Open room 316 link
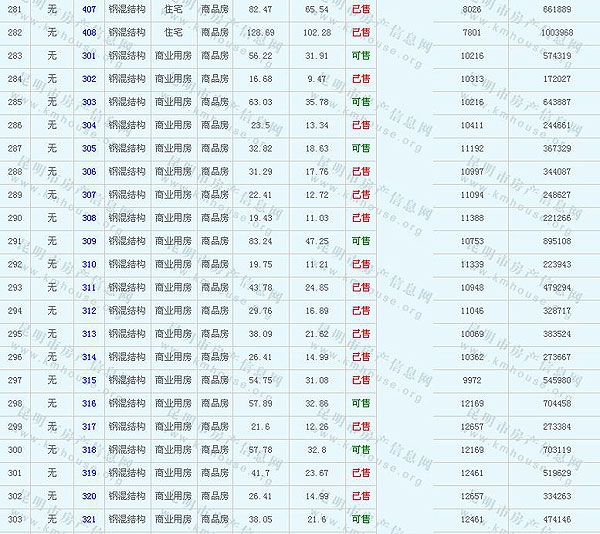Image resolution: width=600 pixels, height=534 pixels. point(89,403)
